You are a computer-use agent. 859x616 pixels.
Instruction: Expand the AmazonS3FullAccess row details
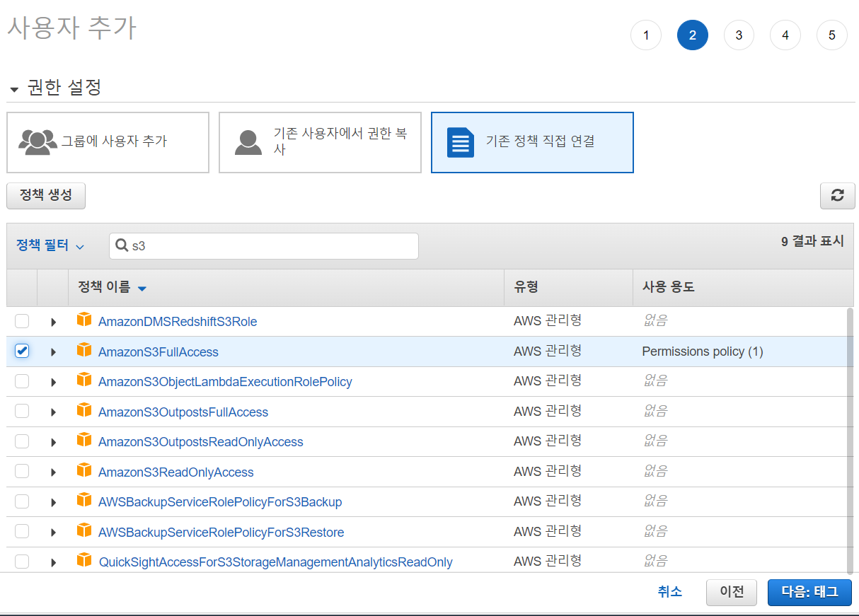53,352
